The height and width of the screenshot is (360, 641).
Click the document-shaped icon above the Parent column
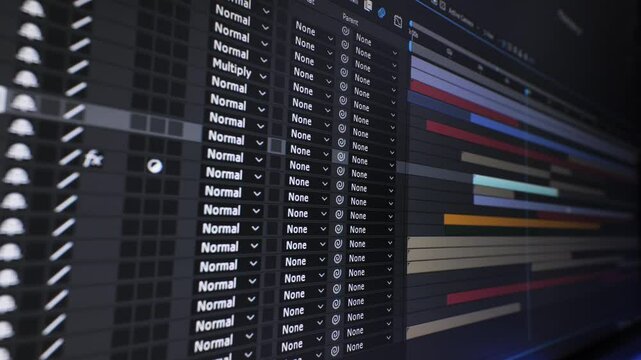coord(368,6)
